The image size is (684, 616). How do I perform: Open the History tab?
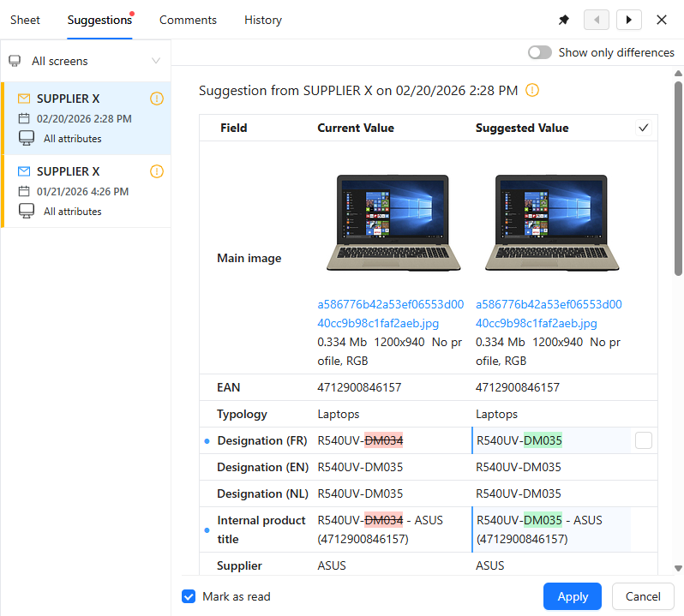pyautogui.click(x=262, y=20)
